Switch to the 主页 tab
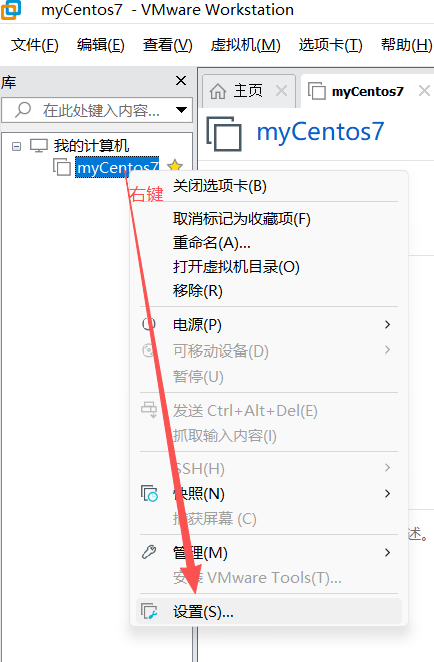Image resolution: width=434 pixels, height=662 pixels. [249, 91]
